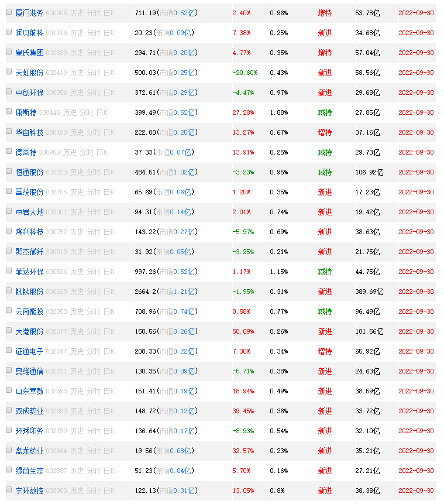Tick the checkbox for 中岩大地
Image resolution: width=444 pixels, height=504 pixels.
tap(9, 211)
